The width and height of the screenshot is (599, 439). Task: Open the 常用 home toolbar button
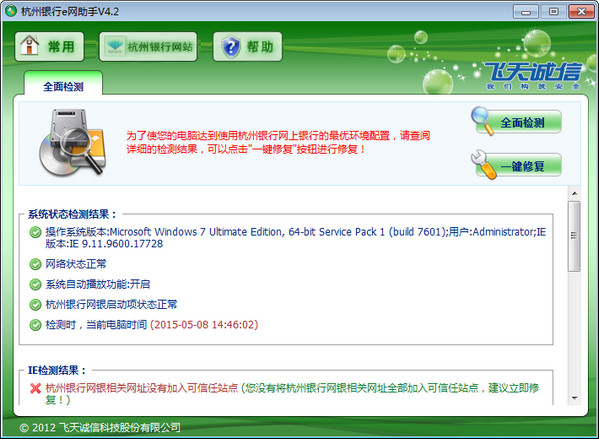[x=49, y=47]
